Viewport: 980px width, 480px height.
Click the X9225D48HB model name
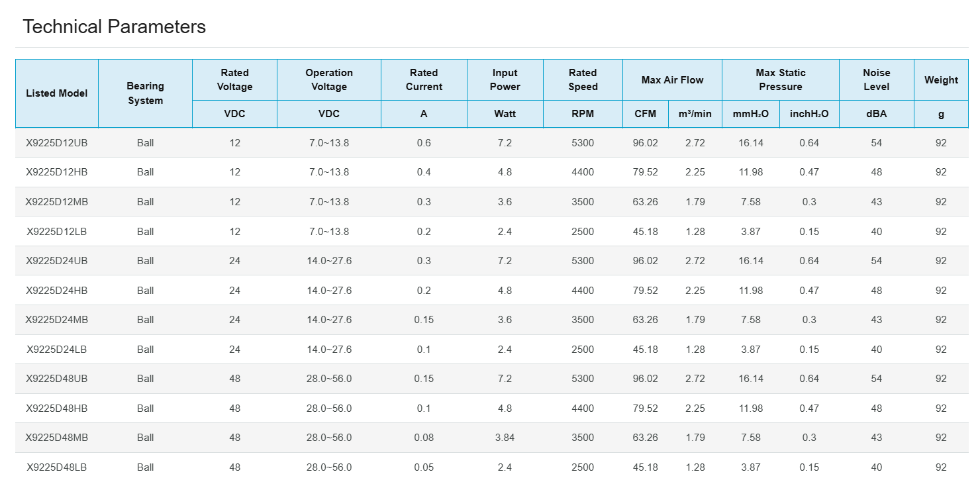[x=56, y=408]
